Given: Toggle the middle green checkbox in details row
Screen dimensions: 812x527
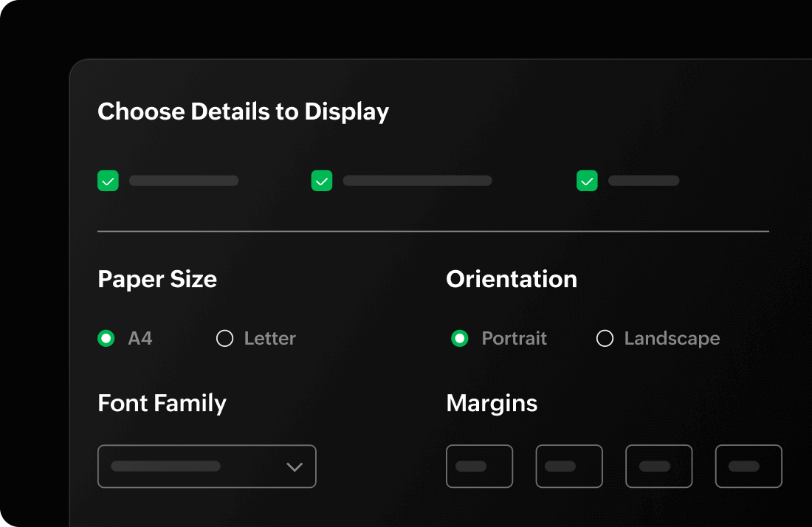Looking at the screenshot, I should coord(322,181).
